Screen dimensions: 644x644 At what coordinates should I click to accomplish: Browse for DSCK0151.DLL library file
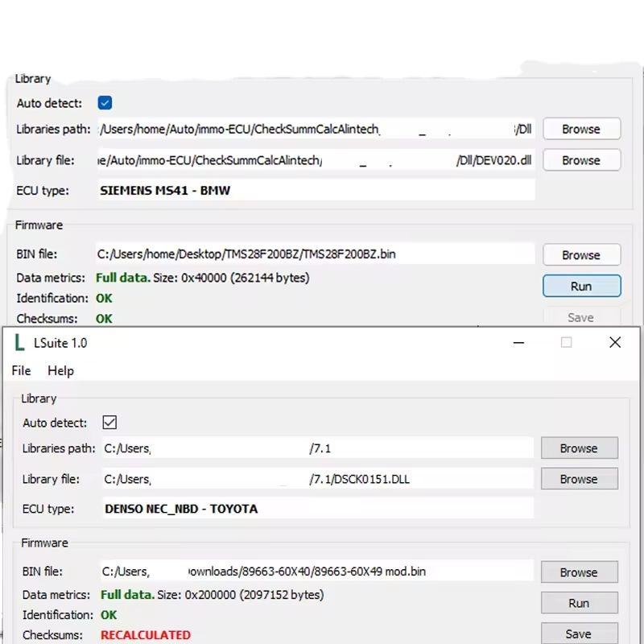pos(579,479)
